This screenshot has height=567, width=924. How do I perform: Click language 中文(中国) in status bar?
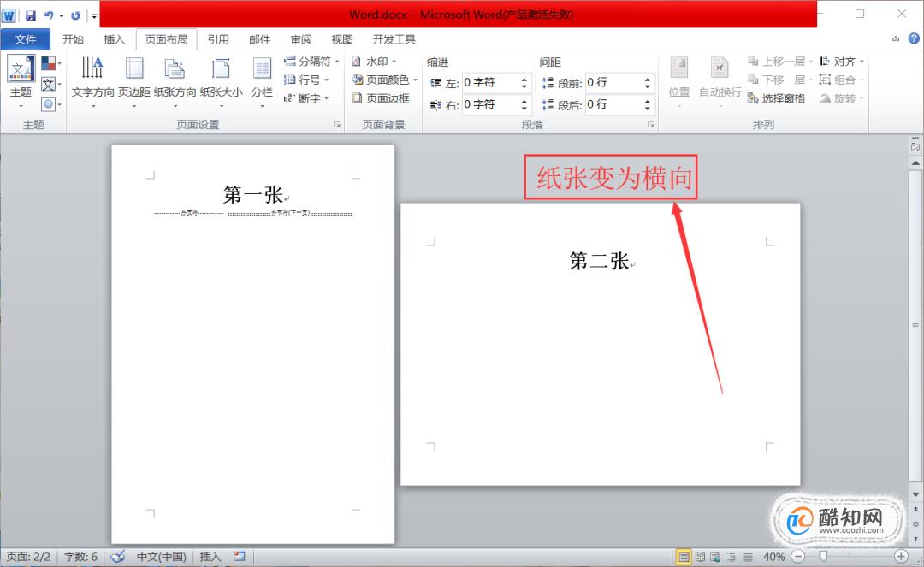click(162, 557)
